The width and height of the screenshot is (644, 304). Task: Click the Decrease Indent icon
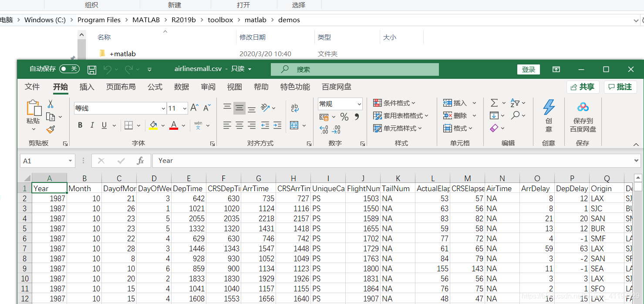[x=265, y=125]
